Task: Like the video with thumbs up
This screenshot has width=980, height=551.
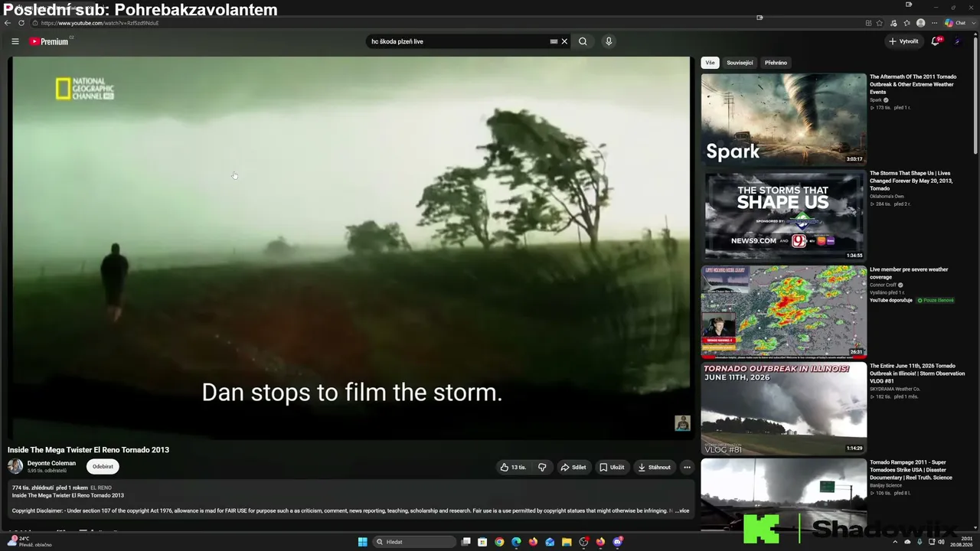Action: point(514,467)
